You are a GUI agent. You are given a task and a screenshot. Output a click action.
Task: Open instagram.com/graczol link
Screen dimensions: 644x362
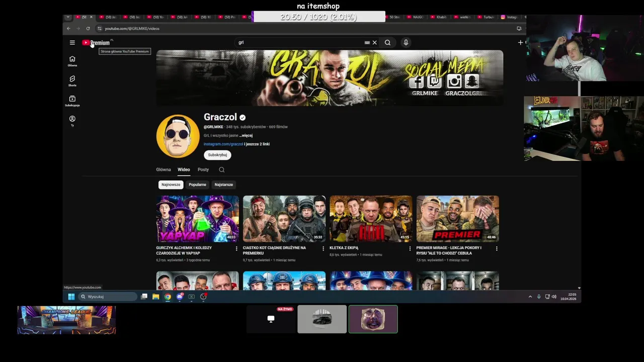223,144
